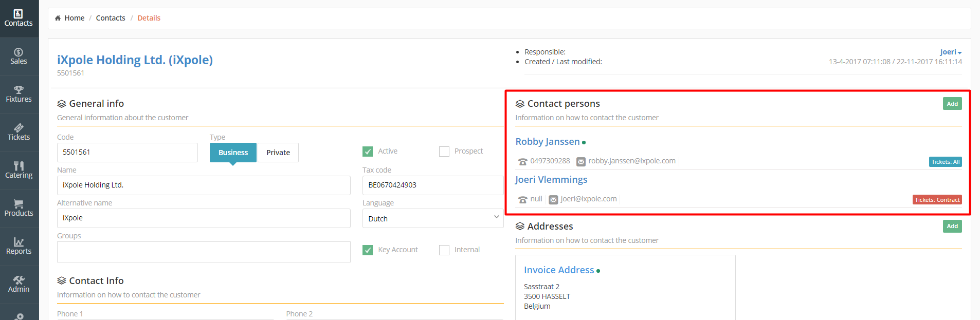Screen dimensions: 980x320
Task: Click the Contact Info section icon
Action: pos(62,281)
